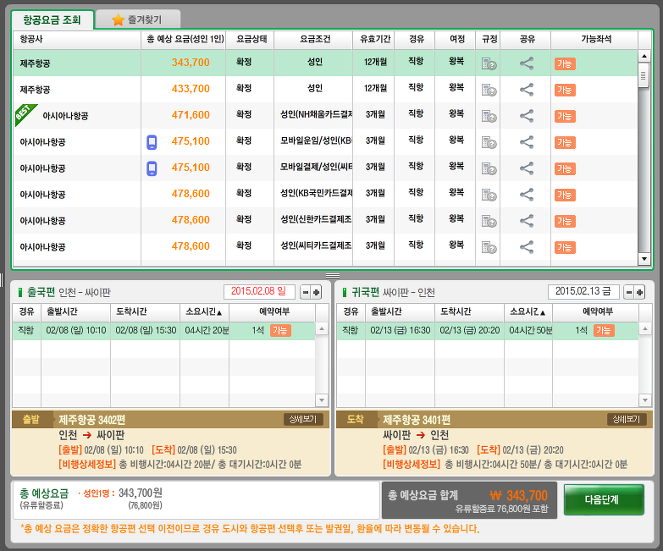Click mobile phone icon on 모바일운임 row
Screen dimensions: 663x551
coord(152,143)
